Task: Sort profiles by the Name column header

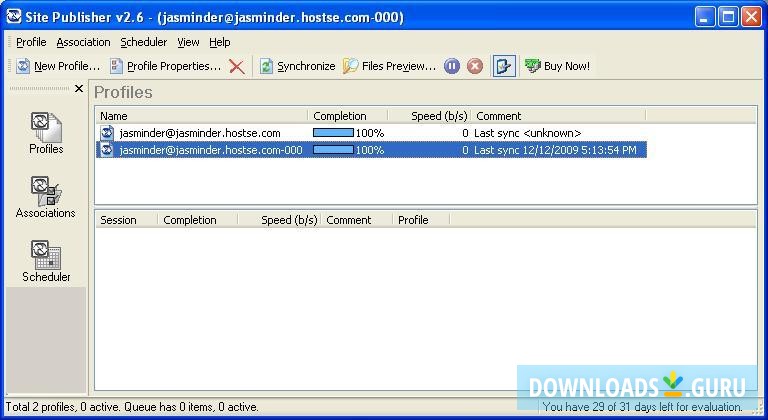Action: [x=202, y=116]
